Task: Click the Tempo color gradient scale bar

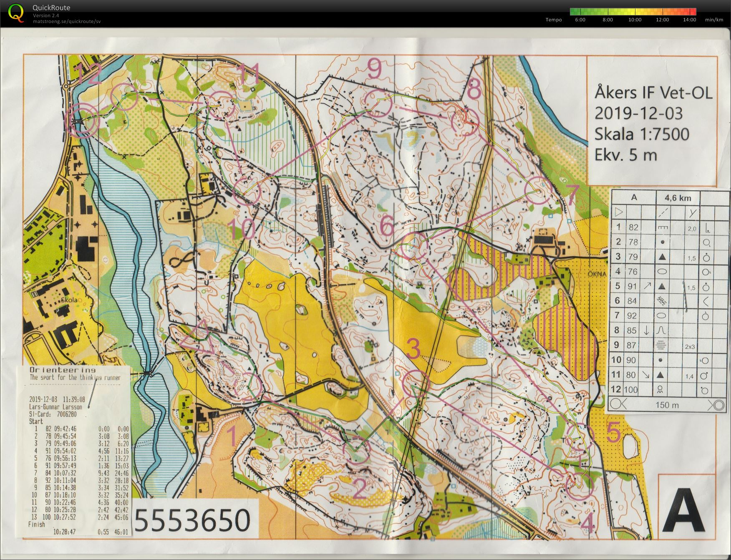Action: click(x=633, y=12)
